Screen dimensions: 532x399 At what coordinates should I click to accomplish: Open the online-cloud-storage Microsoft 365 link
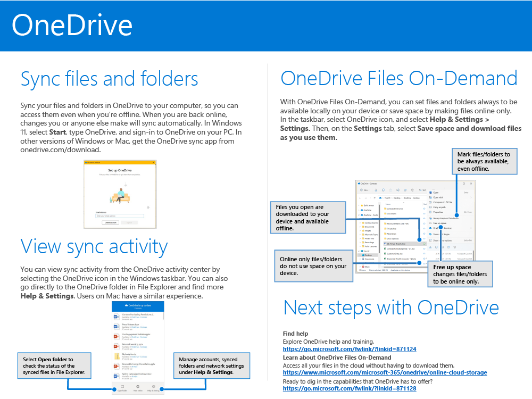tap(385, 372)
